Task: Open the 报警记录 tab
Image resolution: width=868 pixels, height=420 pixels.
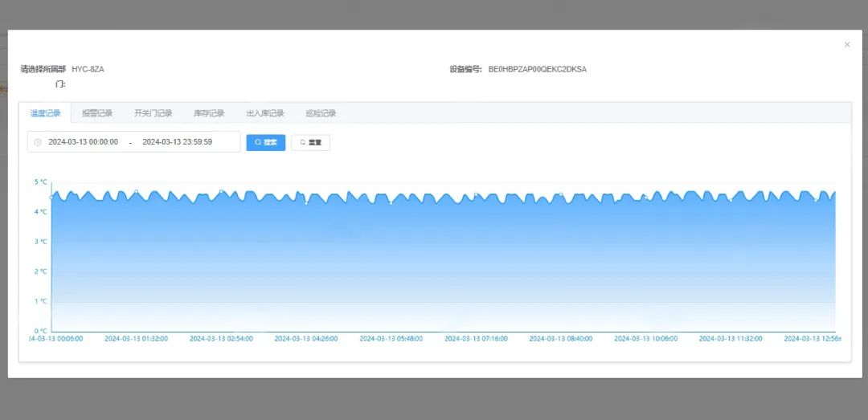Action: (97, 113)
